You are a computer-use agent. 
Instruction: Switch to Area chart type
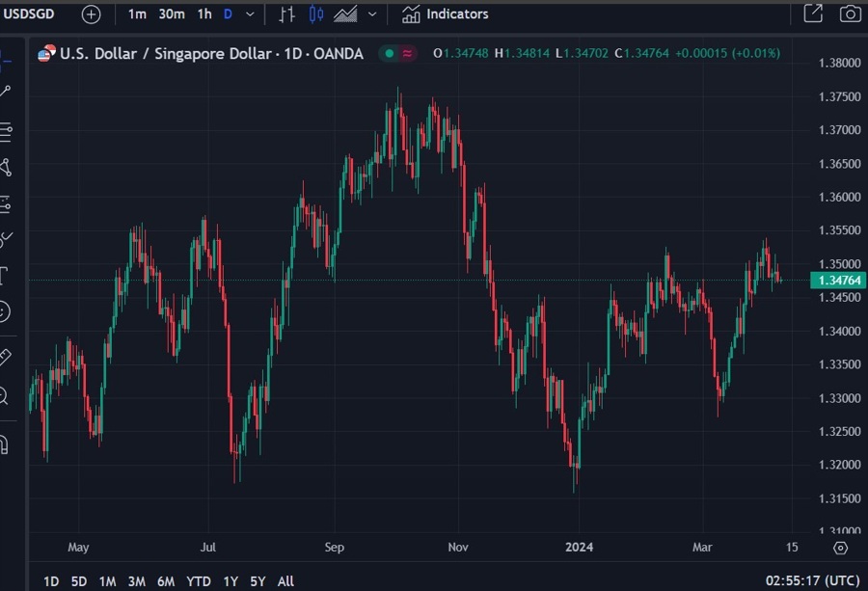[x=345, y=13]
